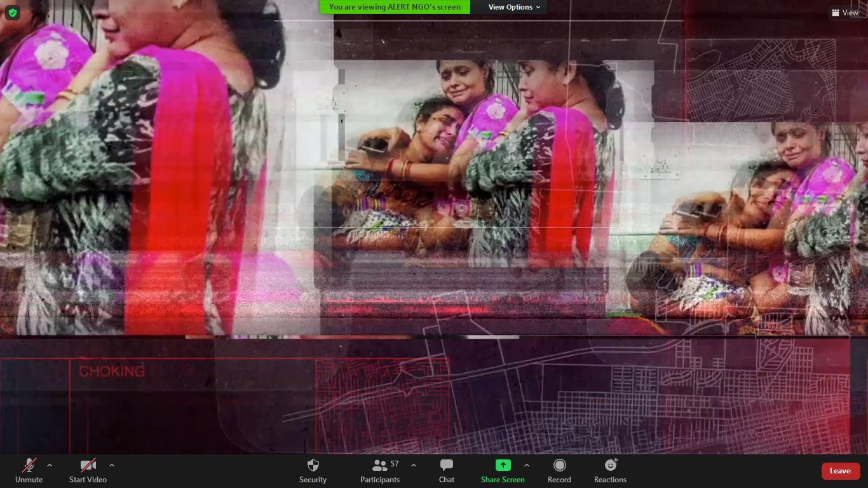Open the View Options dropdown

[x=514, y=7]
